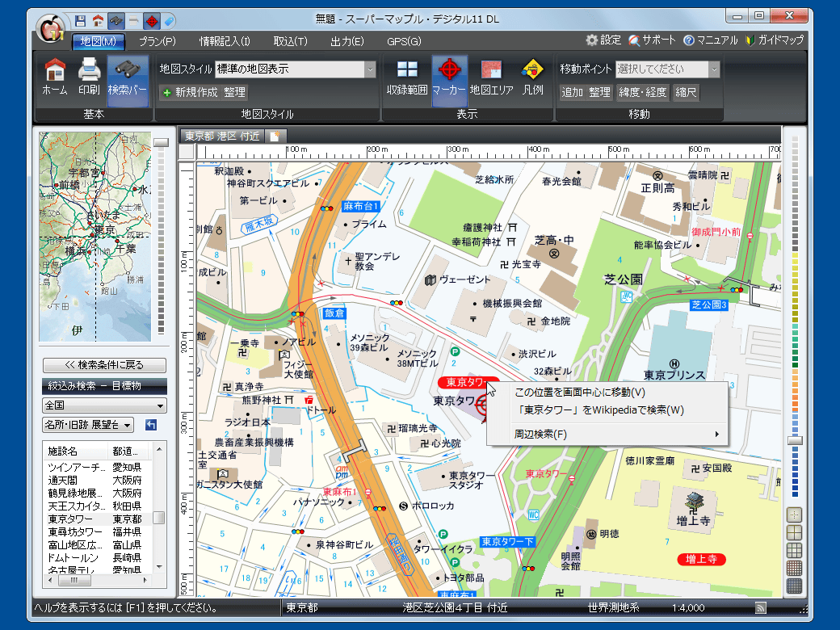Image resolution: width=840 pixels, height=630 pixels.
Task: Toggle small red marker icon in quick toolbar
Action: point(152,21)
